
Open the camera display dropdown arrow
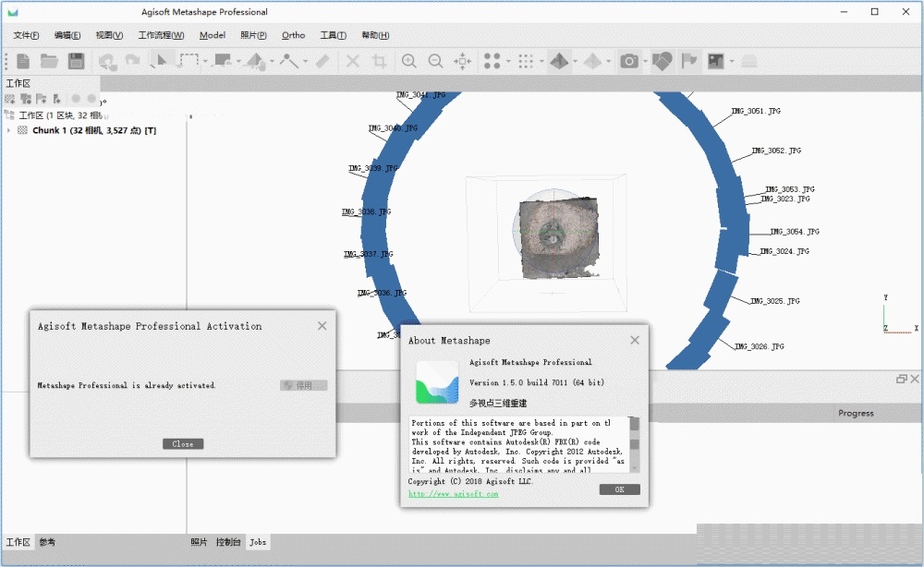coord(645,62)
